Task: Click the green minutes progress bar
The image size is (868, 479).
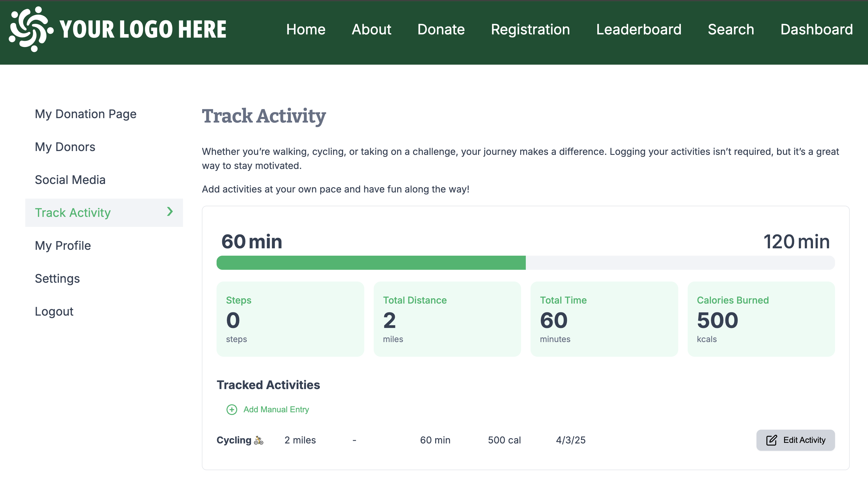Action: pyautogui.click(x=371, y=262)
